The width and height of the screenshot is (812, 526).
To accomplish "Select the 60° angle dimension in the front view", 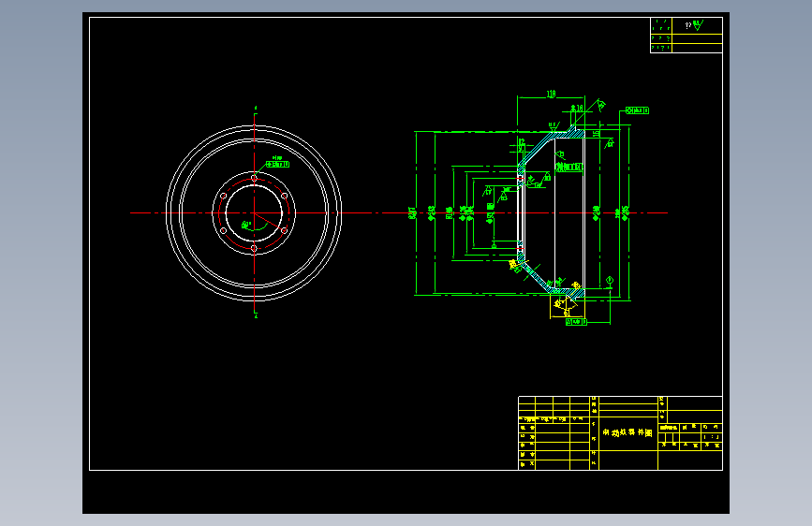I will [x=246, y=225].
